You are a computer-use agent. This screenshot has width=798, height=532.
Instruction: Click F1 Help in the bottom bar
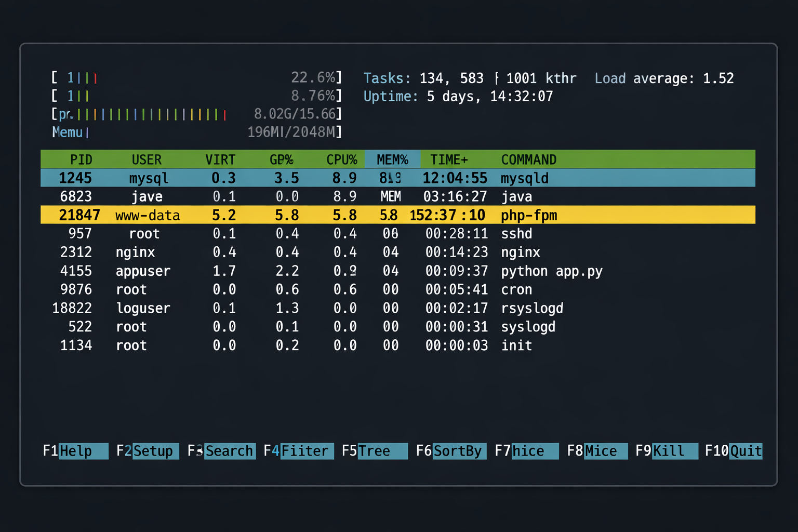(x=75, y=451)
